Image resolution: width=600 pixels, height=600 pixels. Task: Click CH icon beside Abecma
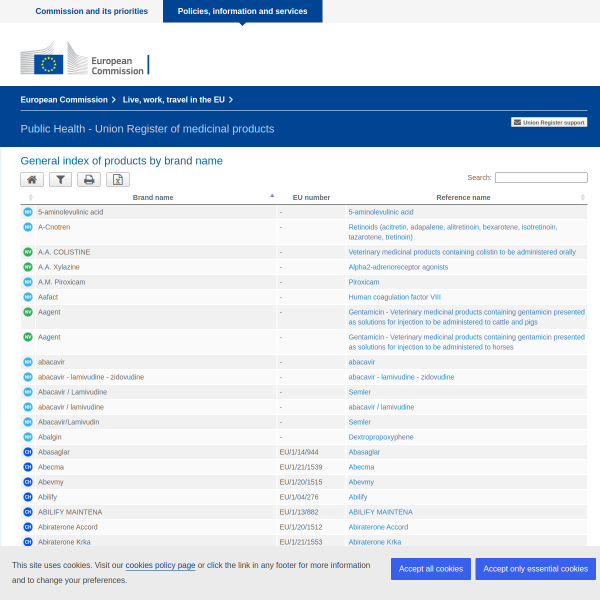(x=28, y=467)
